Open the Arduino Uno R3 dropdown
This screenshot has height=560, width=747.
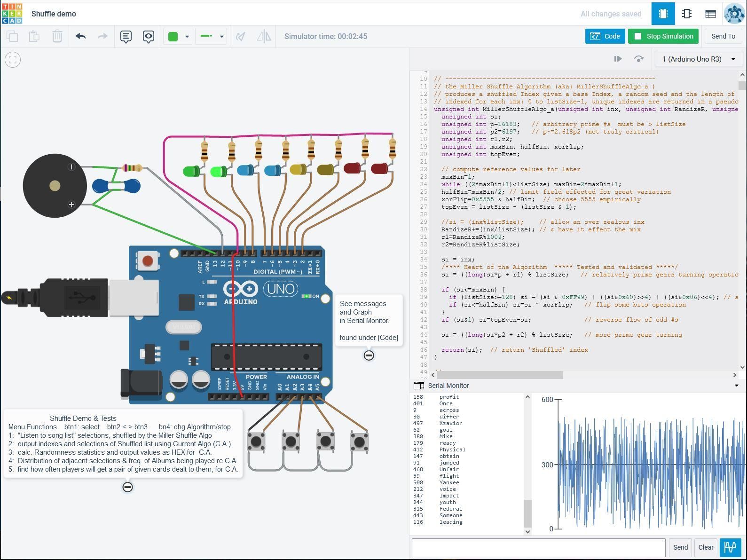pyautogui.click(x=699, y=59)
